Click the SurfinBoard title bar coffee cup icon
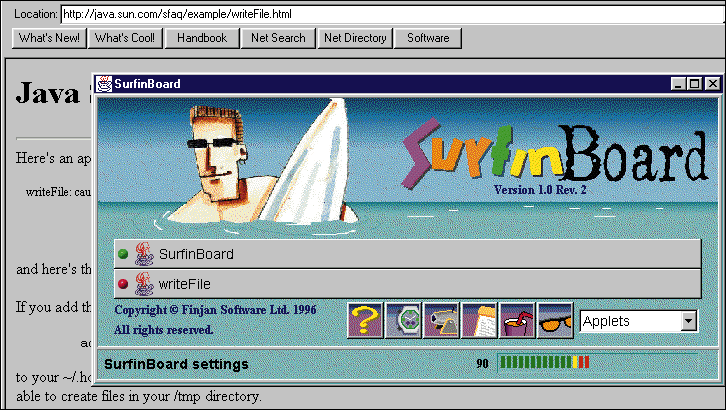726x410 pixels. tap(104, 84)
